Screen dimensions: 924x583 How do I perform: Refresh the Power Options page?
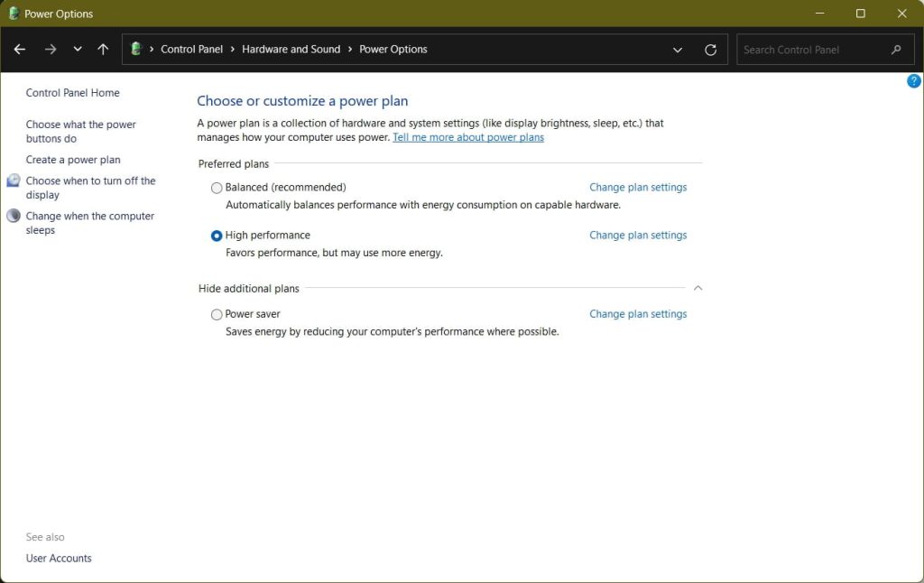pos(710,49)
